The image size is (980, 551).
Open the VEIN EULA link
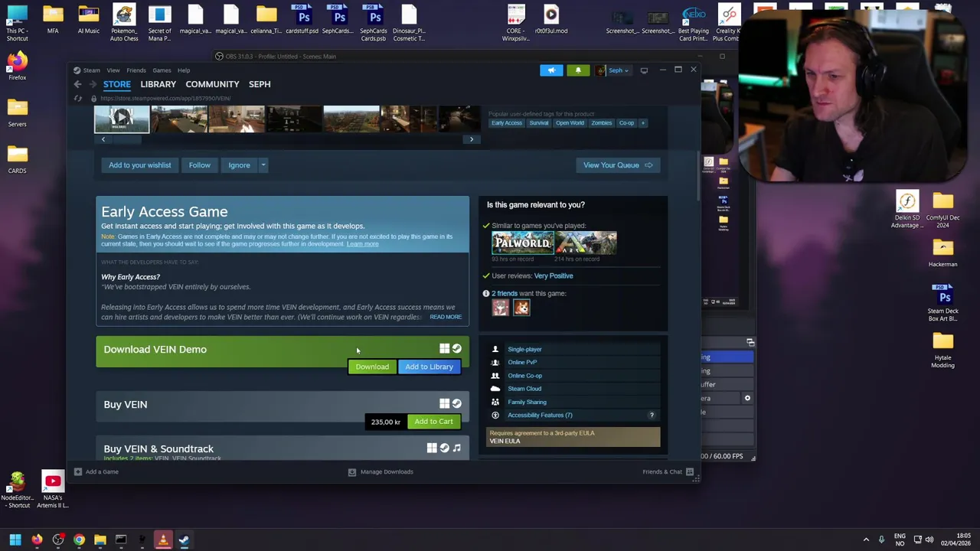505,441
